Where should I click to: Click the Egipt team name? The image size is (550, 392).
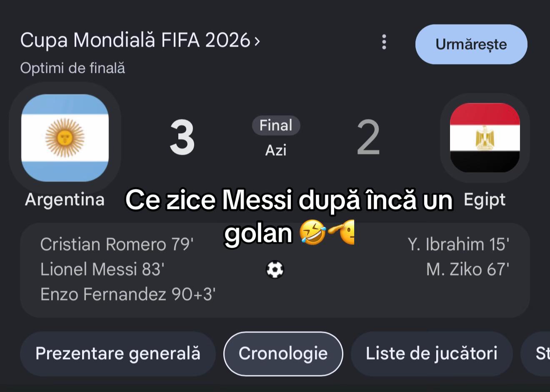(x=485, y=199)
